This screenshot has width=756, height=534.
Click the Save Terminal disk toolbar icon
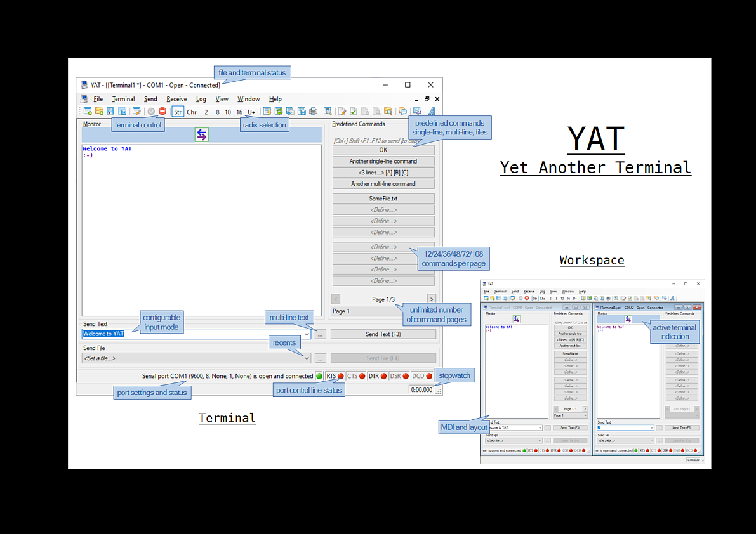click(x=110, y=112)
